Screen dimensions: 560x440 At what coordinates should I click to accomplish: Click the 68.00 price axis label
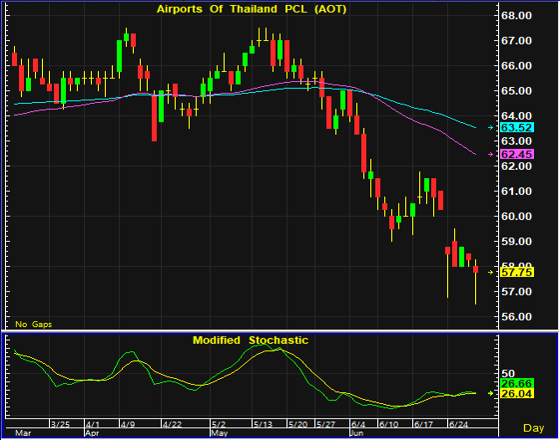pos(517,16)
